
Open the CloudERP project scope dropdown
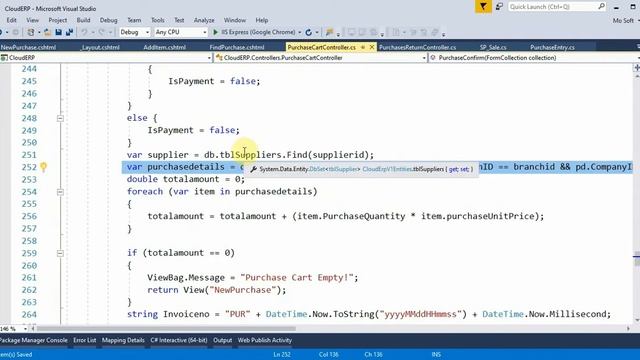pyautogui.click(x=106, y=58)
